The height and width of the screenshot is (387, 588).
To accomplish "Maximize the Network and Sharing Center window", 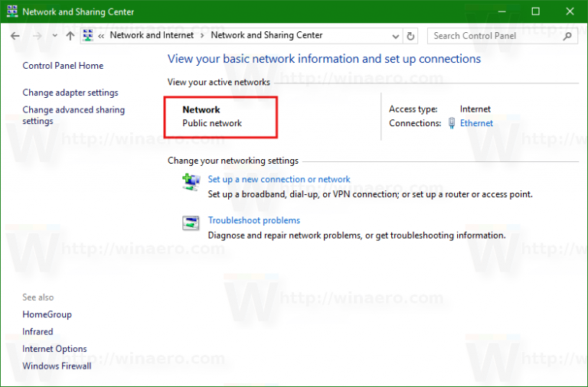I will 536,11.
